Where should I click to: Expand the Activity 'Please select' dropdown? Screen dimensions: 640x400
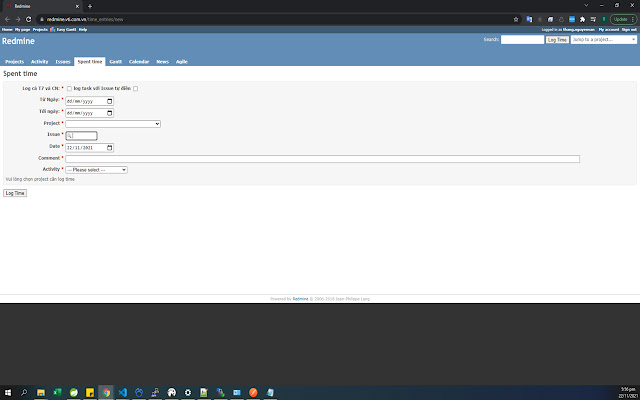point(96,170)
